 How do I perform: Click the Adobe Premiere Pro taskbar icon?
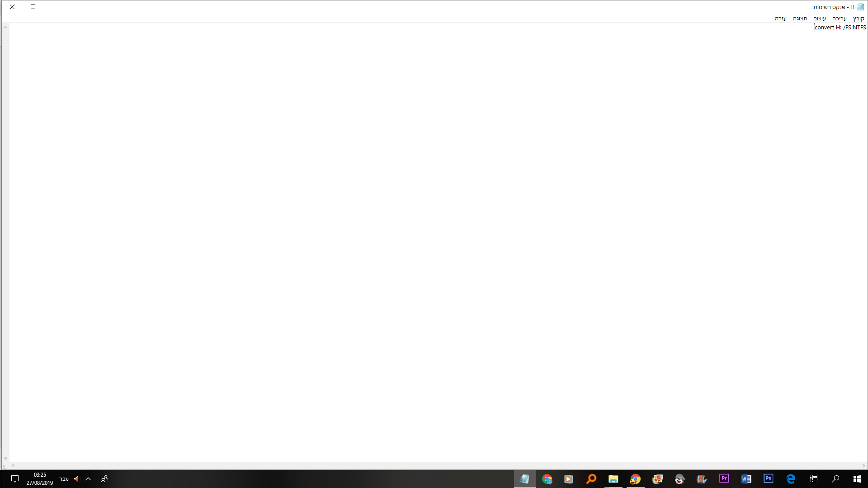pyautogui.click(x=724, y=479)
